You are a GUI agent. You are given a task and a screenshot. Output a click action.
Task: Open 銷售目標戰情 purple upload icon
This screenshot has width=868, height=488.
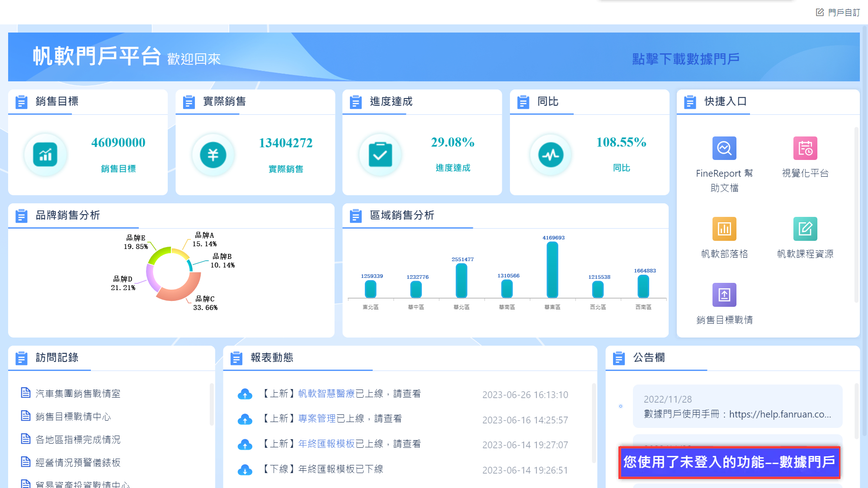coord(724,295)
